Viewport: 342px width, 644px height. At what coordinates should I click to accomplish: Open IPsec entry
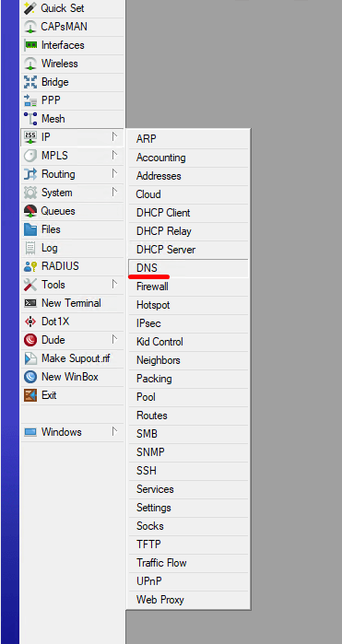[189, 323]
